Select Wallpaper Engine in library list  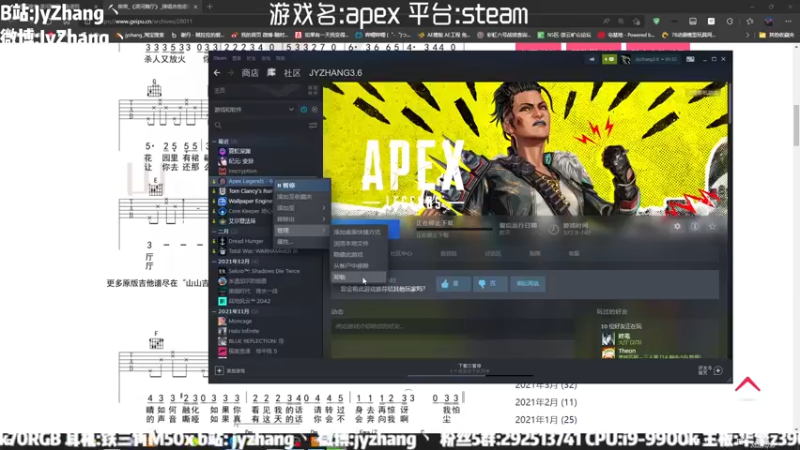250,201
